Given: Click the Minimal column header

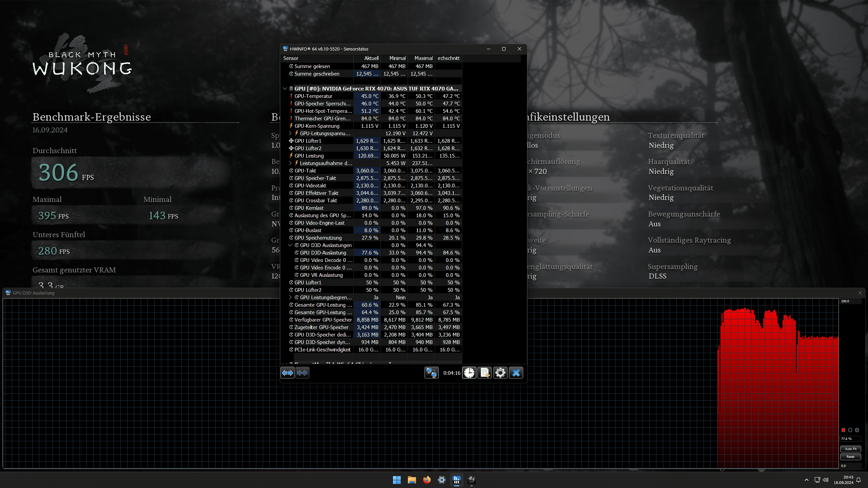Looking at the screenshot, I should point(394,58).
